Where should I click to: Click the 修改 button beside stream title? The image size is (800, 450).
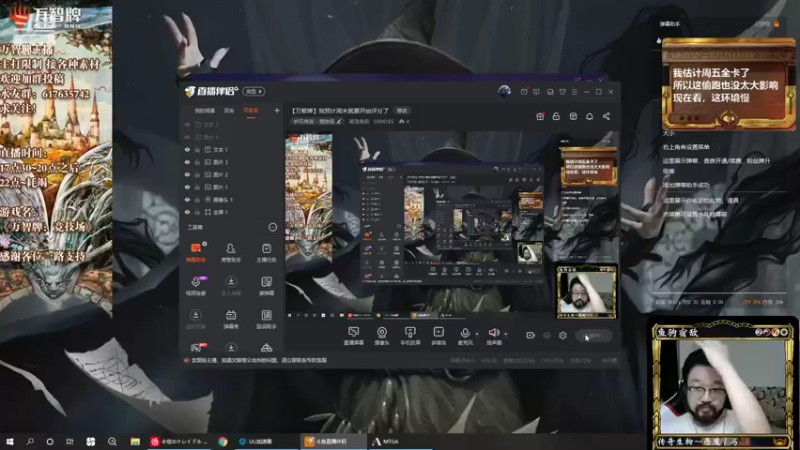(x=403, y=110)
